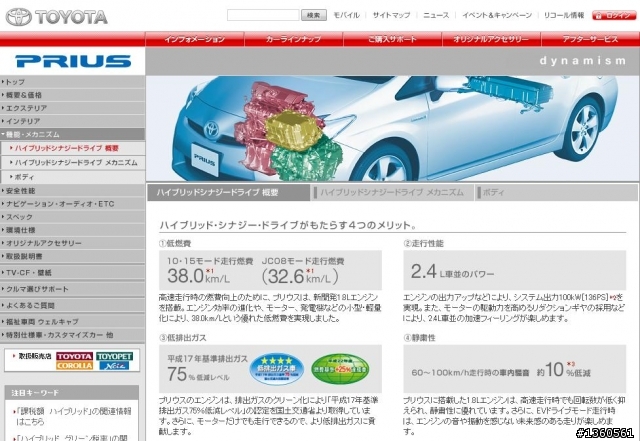This screenshot has width=640, height=441.
Task: Open the TOYOTA dealer logo
Action: click(74, 356)
